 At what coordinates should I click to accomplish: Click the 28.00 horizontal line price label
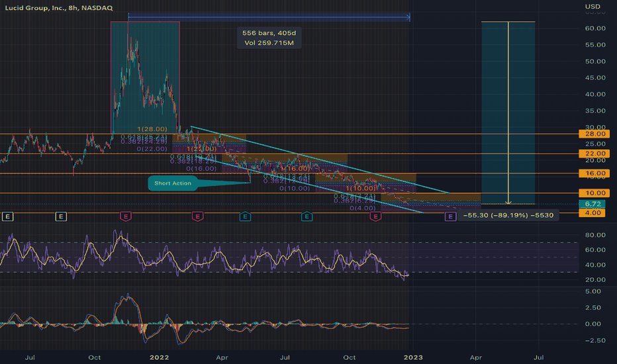[x=594, y=134]
